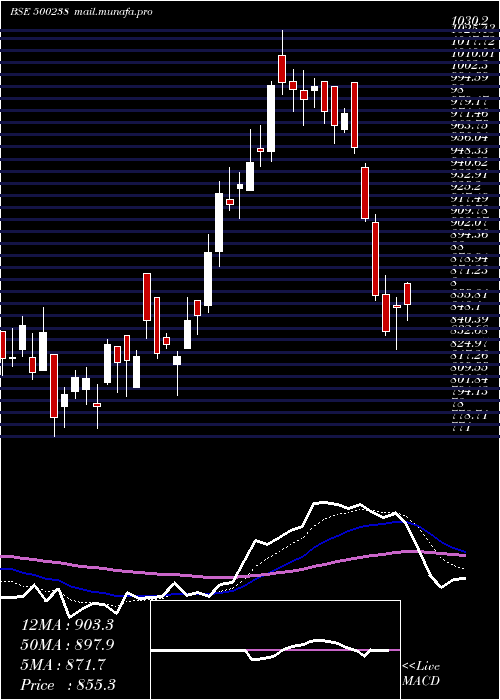500x700 pixels.
Task: Click the mail.munafa.pro site label
Action: click(x=112, y=12)
